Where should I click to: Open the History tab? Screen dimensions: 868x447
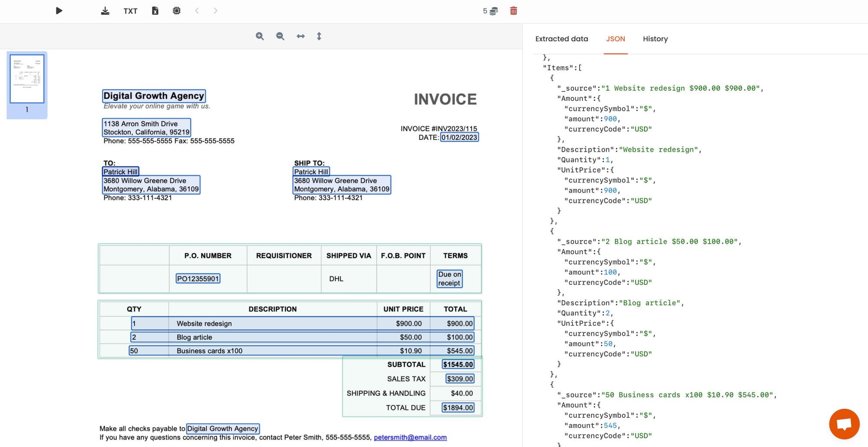pyautogui.click(x=655, y=39)
